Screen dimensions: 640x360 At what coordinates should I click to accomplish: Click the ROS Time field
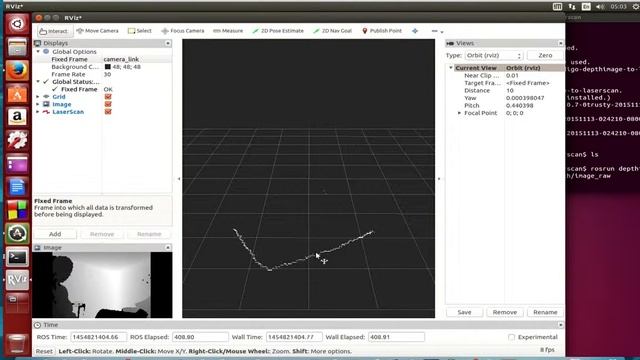pos(98,337)
